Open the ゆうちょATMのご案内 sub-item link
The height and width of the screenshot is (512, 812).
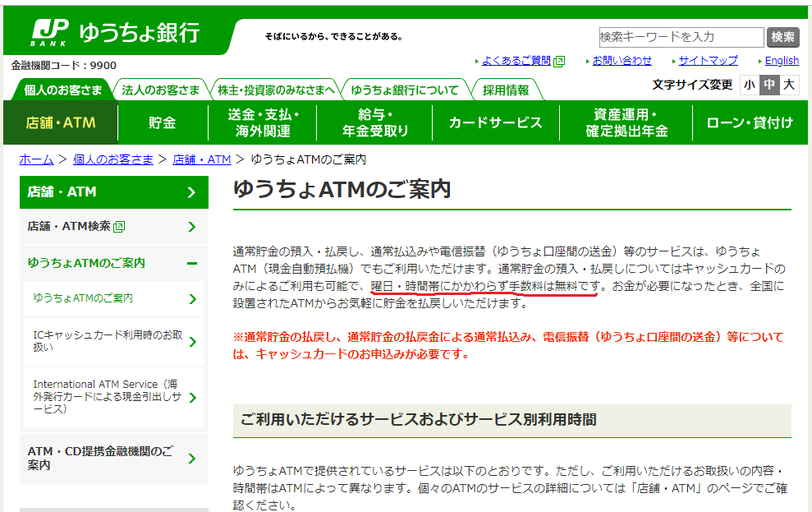(x=114, y=298)
